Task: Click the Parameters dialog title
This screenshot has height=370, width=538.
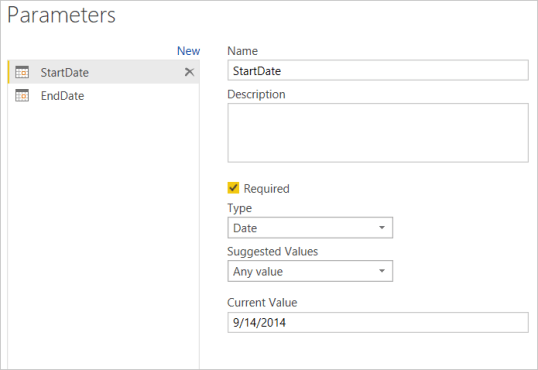Action: (61, 15)
